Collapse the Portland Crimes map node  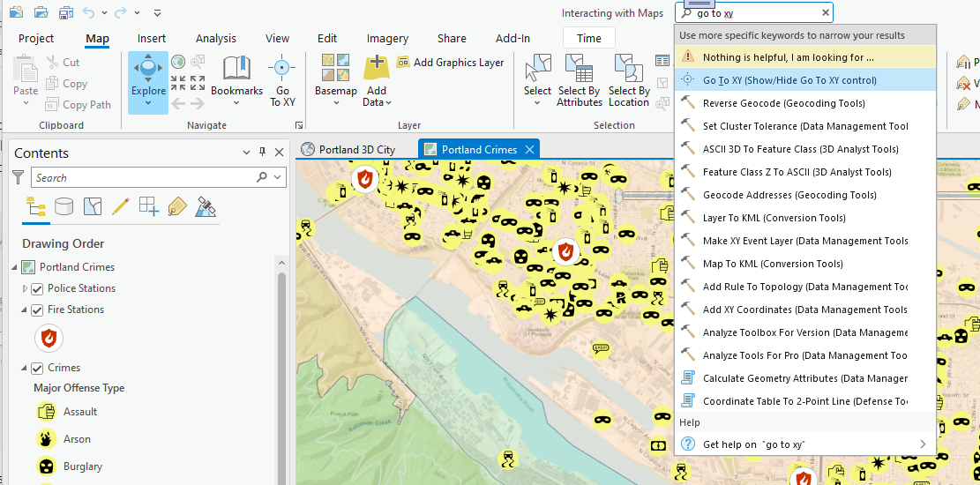point(14,267)
